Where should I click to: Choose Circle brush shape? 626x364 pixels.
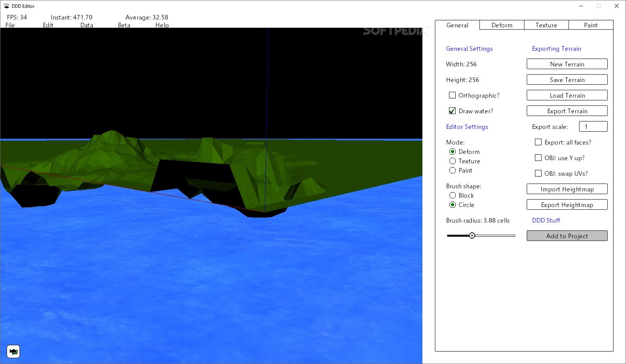453,205
